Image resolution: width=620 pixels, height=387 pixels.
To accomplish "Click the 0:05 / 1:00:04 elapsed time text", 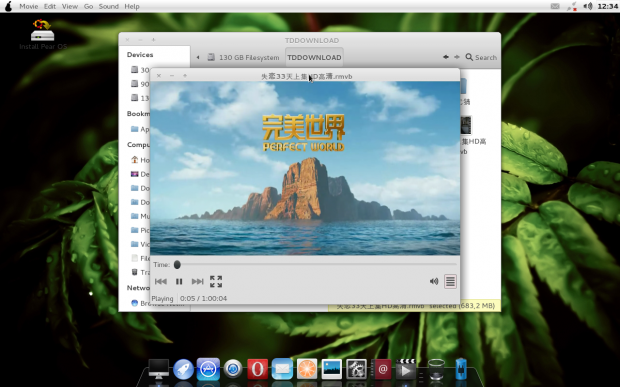I will tap(203, 298).
